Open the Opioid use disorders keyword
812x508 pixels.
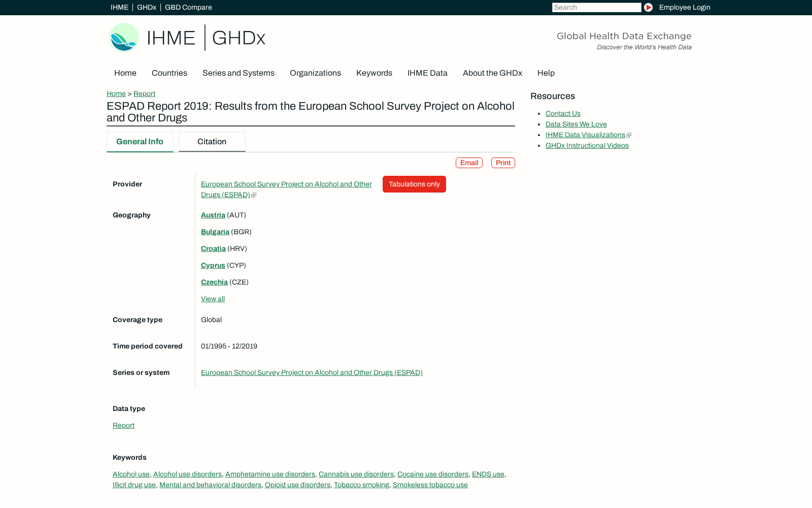pyautogui.click(x=297, y=485)
